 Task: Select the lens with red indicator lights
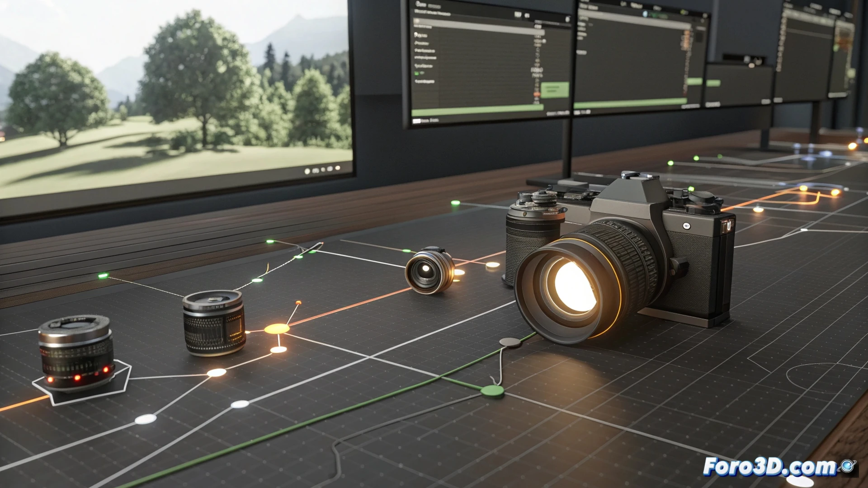(x=76, y=352)
